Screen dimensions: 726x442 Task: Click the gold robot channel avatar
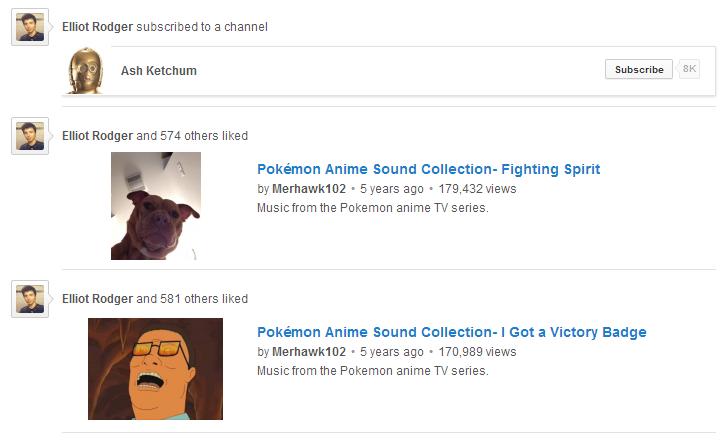coord(86,71)
